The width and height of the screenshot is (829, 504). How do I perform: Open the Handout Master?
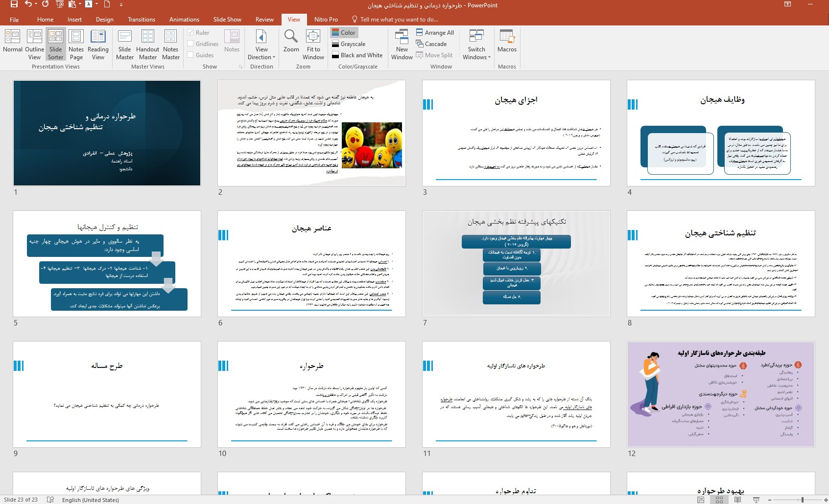coord(147,44)
